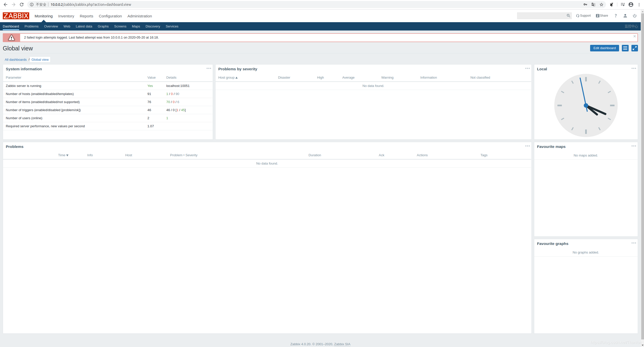644x347 pixels.
Task: Open Favourite maps widget menu dots
Action: [634, 146]
